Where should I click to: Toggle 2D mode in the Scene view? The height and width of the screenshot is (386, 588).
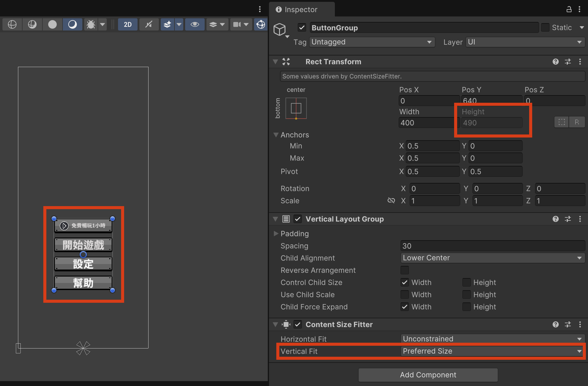tap(127, 24)
